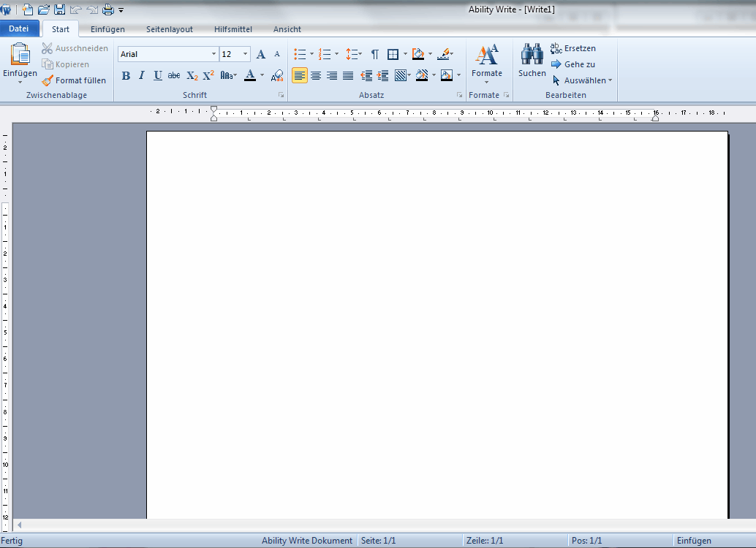Toggle subscript formatting

(192, 76)
